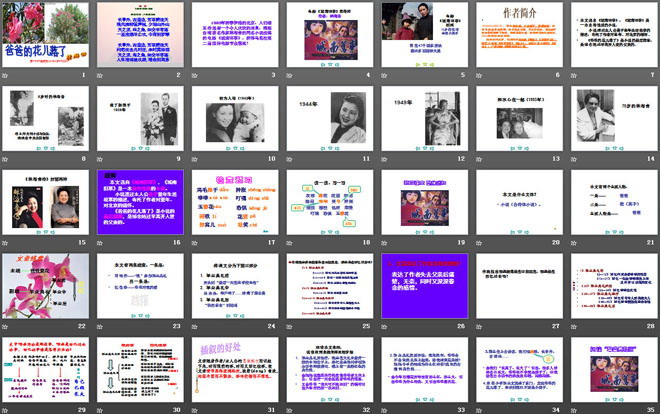Open slide 16 with the blue background

[x=135, y=201]
